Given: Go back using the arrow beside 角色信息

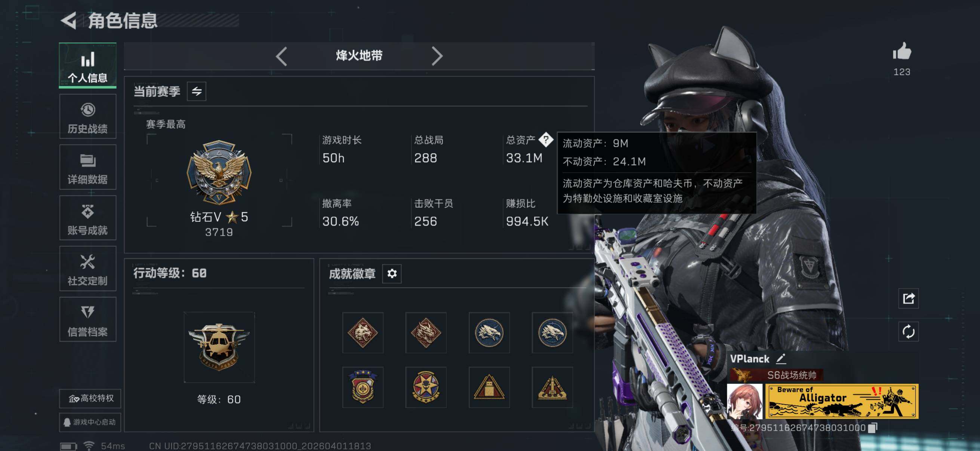Looking at the screenshot, I should (x=69, y=21).
